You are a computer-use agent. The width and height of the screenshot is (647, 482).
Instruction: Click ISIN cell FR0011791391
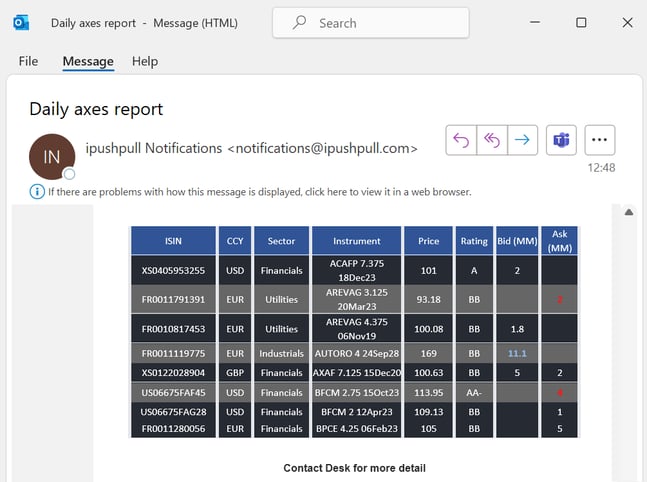coord(173,299)
